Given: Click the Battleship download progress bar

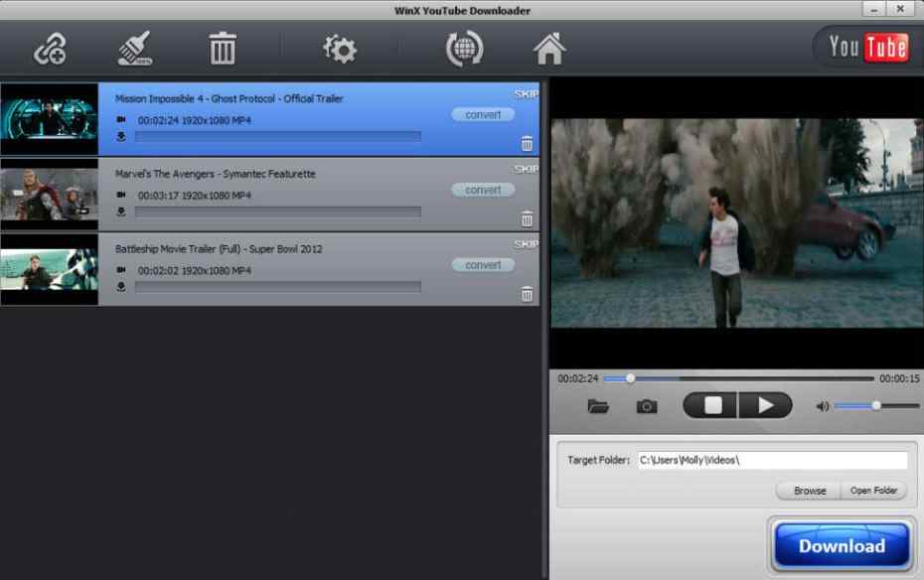Looking at the screenshot, I should pos(278,287).
